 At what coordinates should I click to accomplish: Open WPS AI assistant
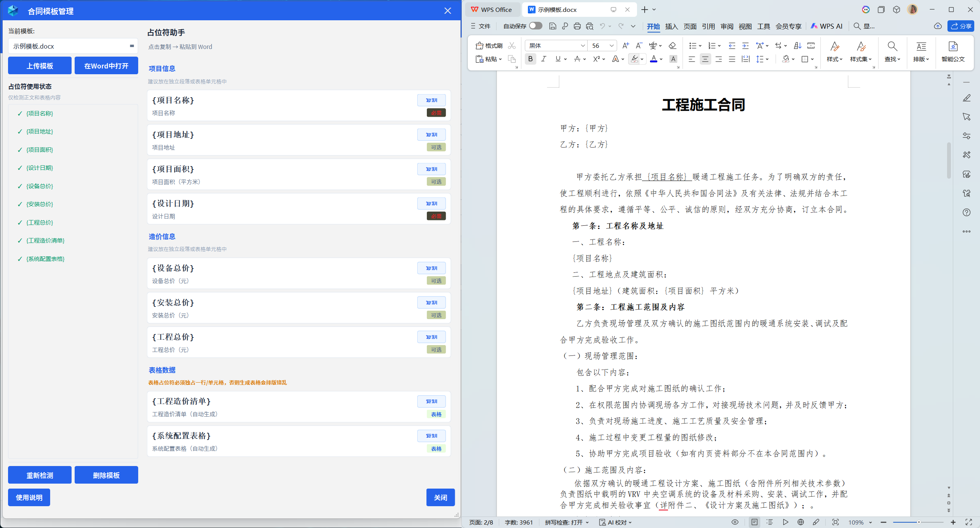pos(826,26)
